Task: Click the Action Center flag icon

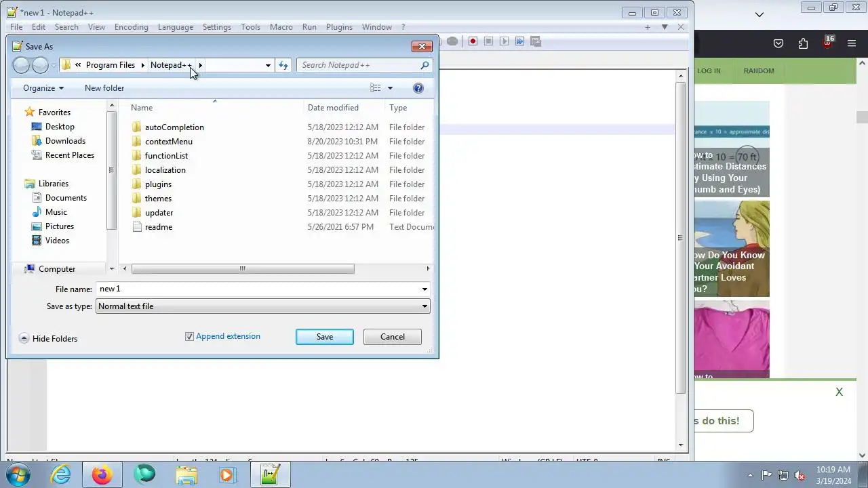Action: click(766, 475)
